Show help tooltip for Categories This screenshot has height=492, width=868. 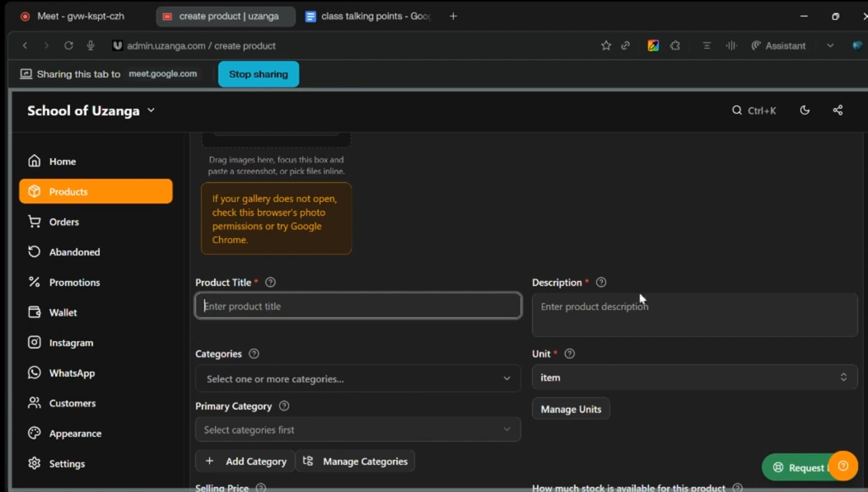point(254,354)
